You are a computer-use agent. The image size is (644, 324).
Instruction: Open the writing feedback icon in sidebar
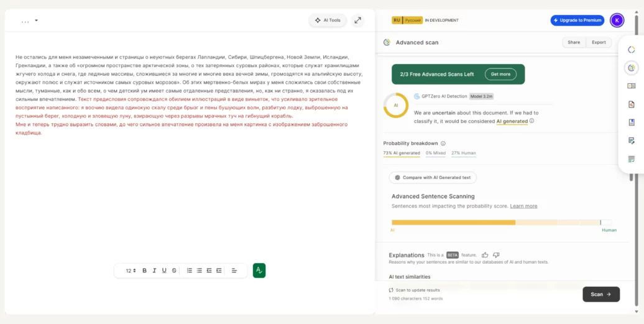pos(632,141)
